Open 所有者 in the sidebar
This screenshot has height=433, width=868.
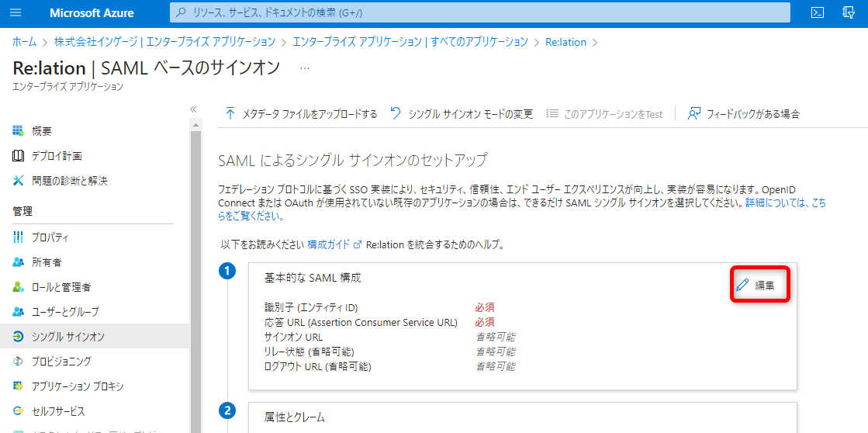click(47, 262)
